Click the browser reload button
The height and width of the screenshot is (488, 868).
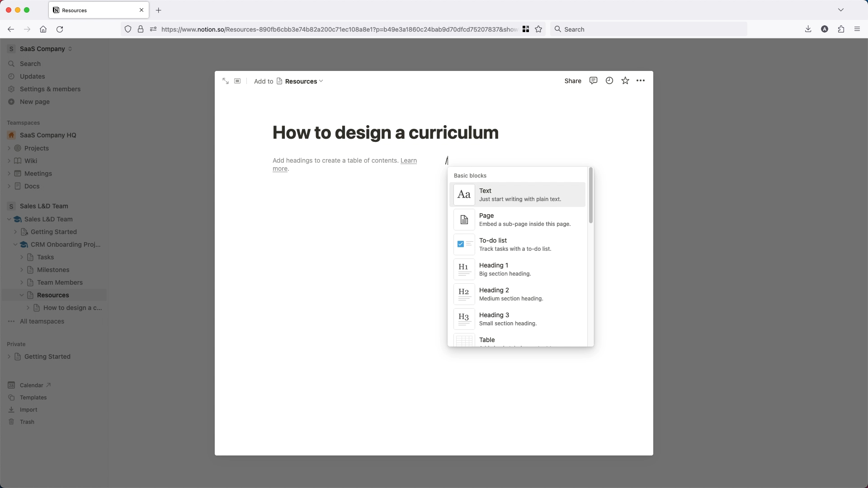click(60, 29)
